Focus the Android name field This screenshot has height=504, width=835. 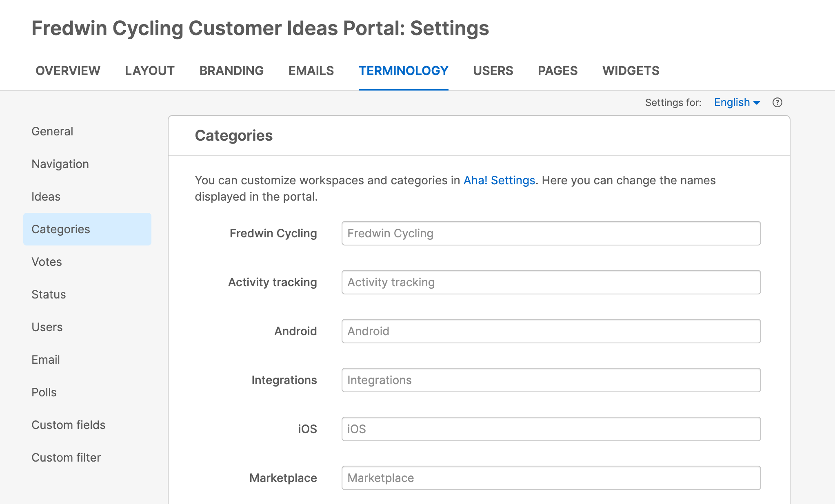click(x=551, y=331)
